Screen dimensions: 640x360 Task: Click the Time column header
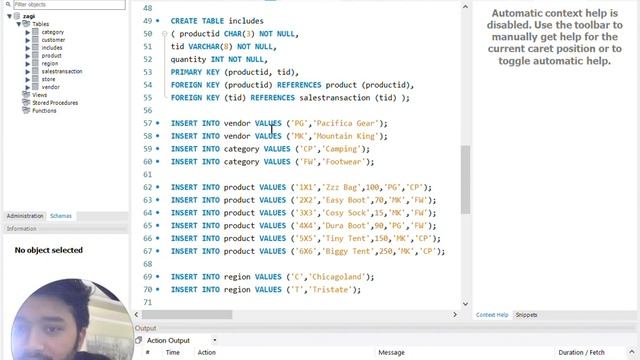[x=173, y=353]
